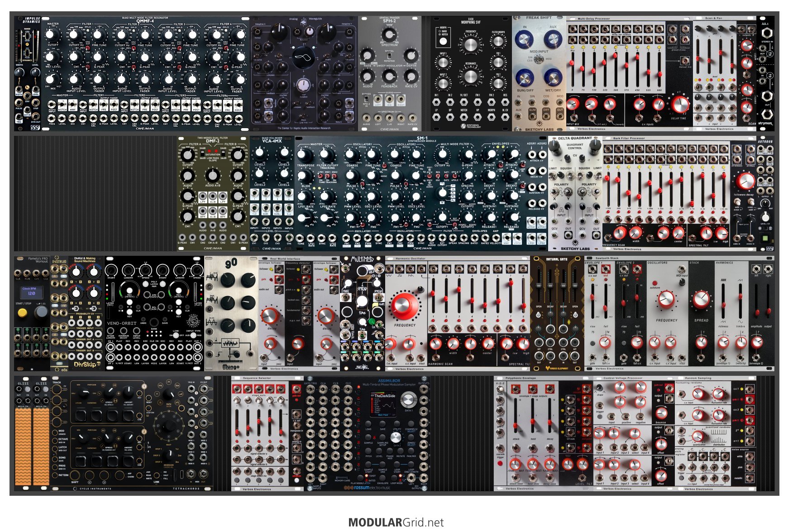Click the Polyphonic Envelope module title

pos(521,378)
